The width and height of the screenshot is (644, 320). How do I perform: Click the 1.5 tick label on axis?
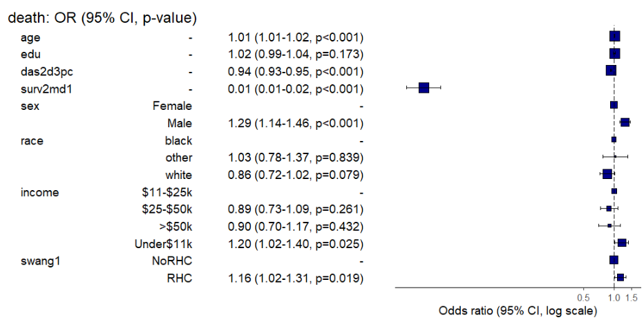point(632,297)
